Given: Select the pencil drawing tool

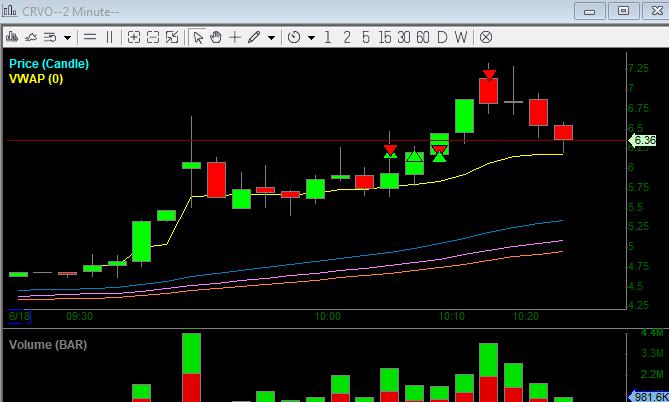Looking at the screenshot, I should pyautogui.click(x=254, y=38).
